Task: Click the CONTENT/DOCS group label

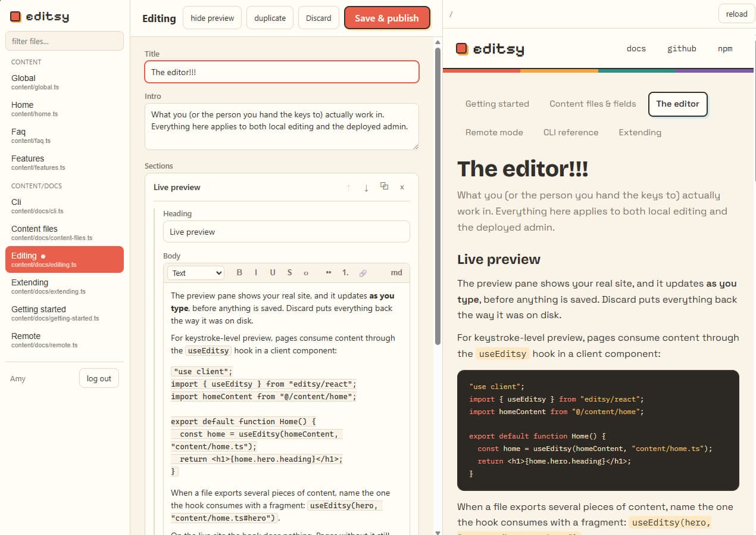Action: tap(36, 186)
